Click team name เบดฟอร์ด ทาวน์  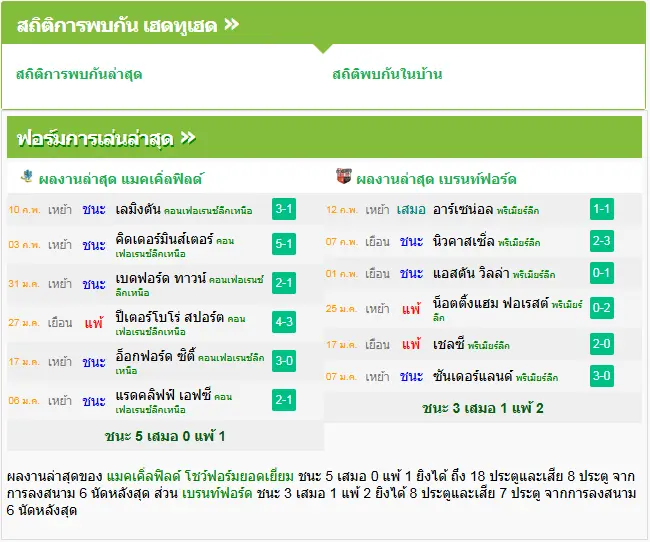click(161, 278)
